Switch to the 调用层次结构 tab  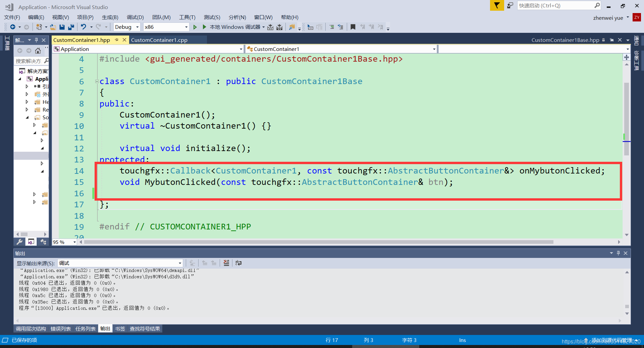(31, 329)
